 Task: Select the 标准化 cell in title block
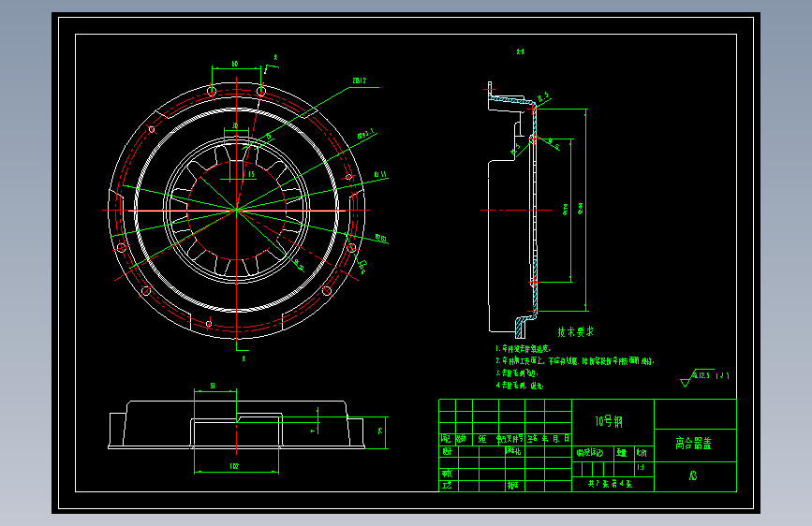point(513,451)
